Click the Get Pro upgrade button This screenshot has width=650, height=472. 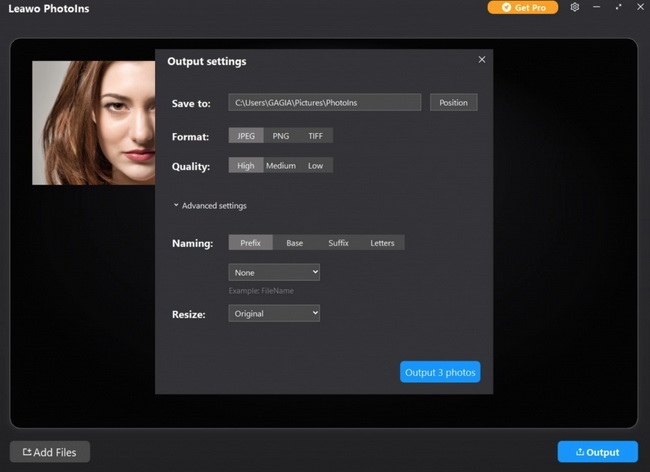pos(523,7)
